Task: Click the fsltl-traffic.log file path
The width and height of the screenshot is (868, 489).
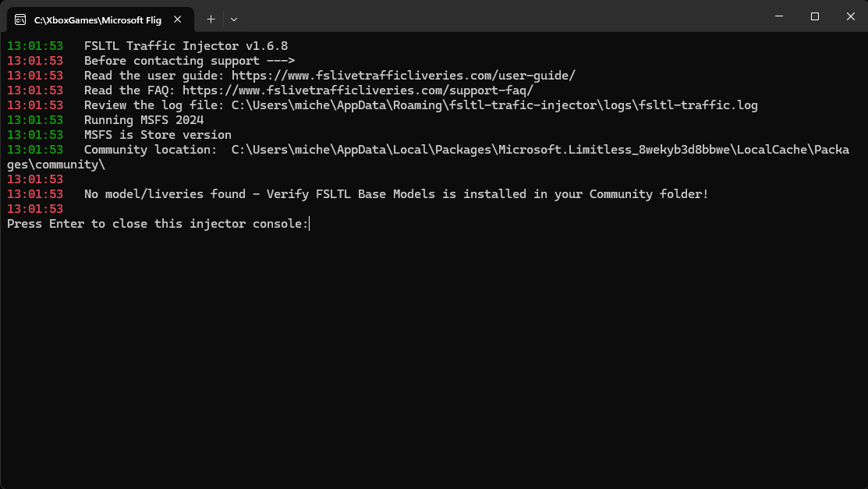Action: click(494, 105)
